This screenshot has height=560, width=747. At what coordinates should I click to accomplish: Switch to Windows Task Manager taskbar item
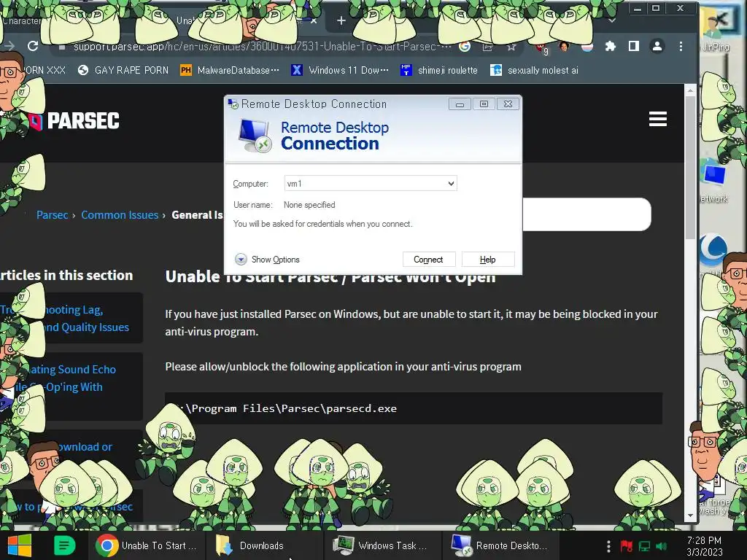pyautogui.click(x=382, y=545)
